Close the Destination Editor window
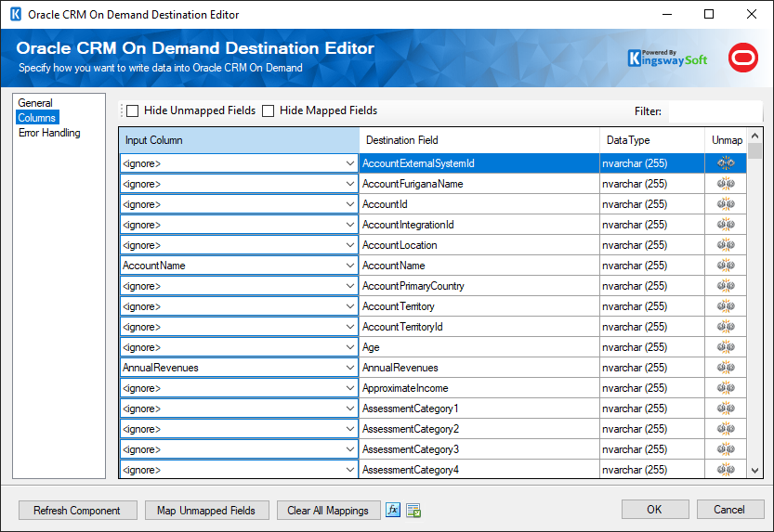The image size is (774, 532). click(x=752, y=14)
